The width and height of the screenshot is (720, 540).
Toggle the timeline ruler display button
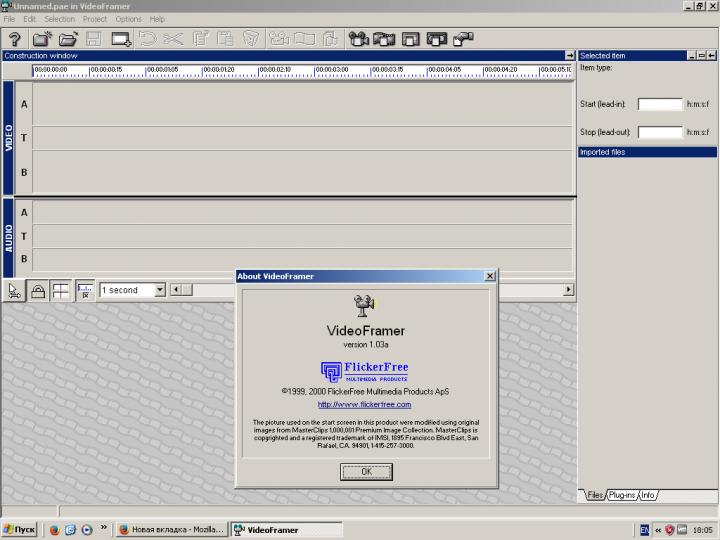point(85,290)
